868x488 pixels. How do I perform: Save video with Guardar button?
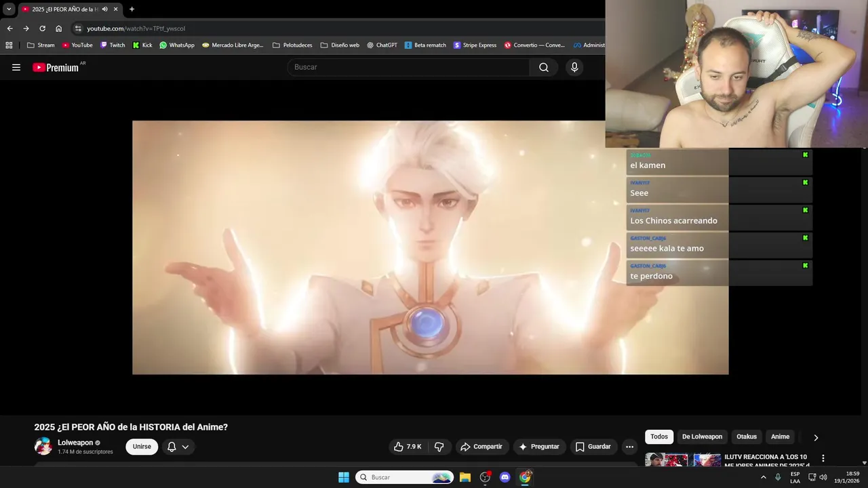tap(593, 447)
